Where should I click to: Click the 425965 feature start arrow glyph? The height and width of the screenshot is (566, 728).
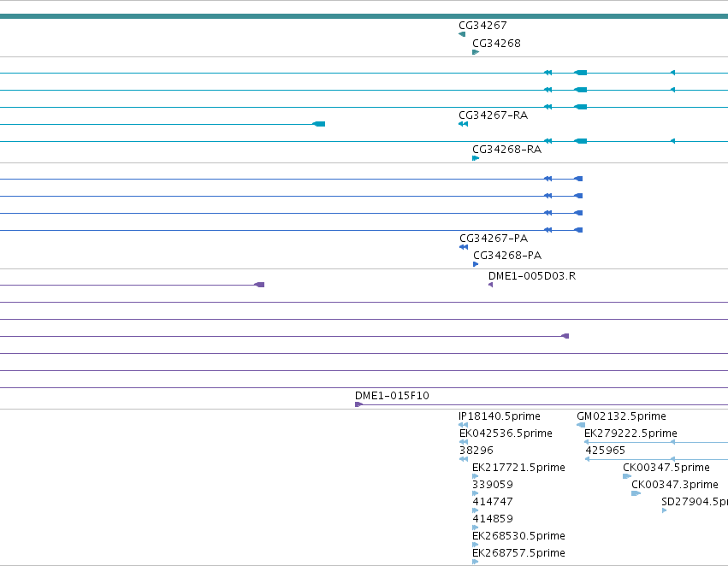587,459
